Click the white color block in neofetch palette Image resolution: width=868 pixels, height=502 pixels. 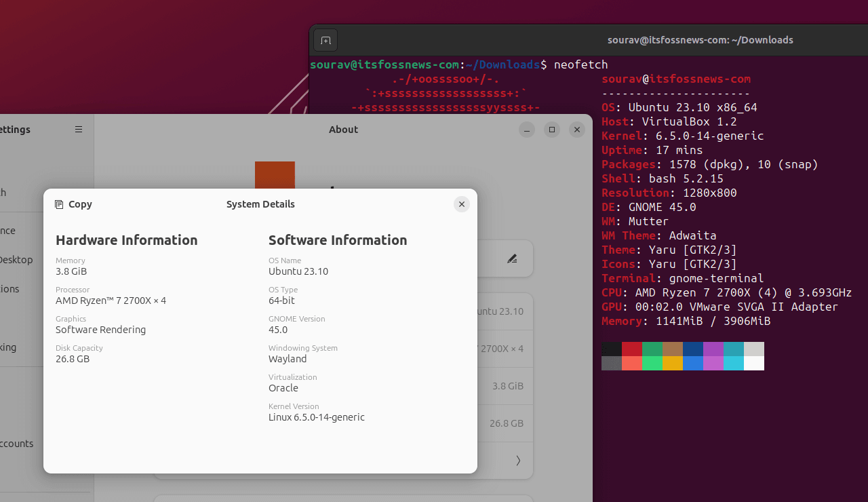(x=754, y=364)
